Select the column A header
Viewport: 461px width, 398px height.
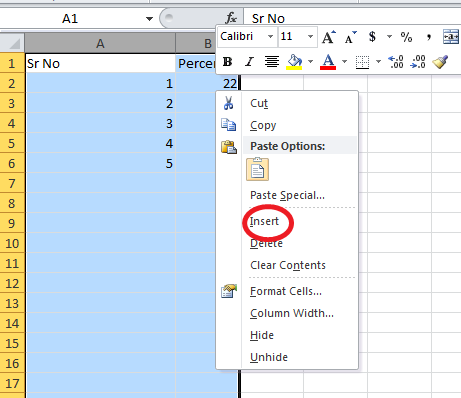tap(100, 43)
